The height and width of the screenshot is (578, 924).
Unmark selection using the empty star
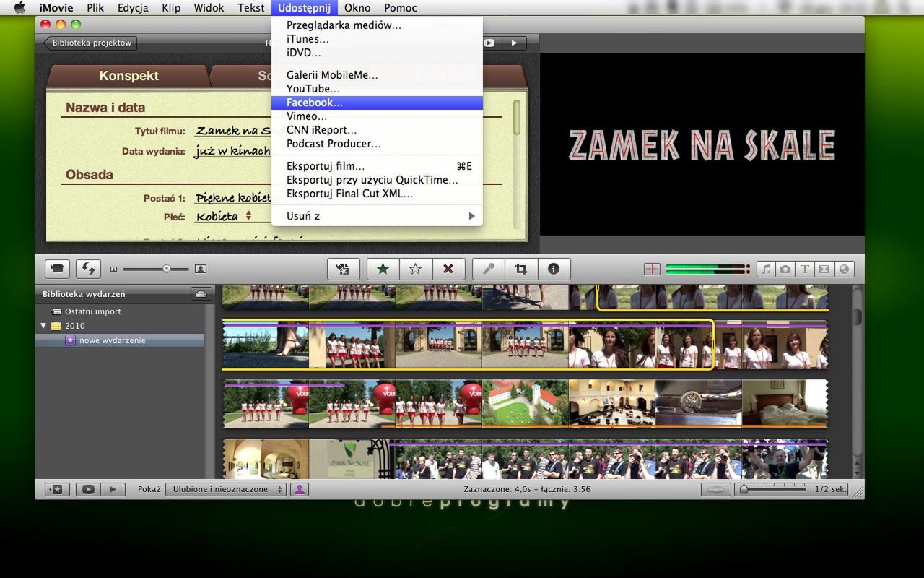[x=415, y=269]
